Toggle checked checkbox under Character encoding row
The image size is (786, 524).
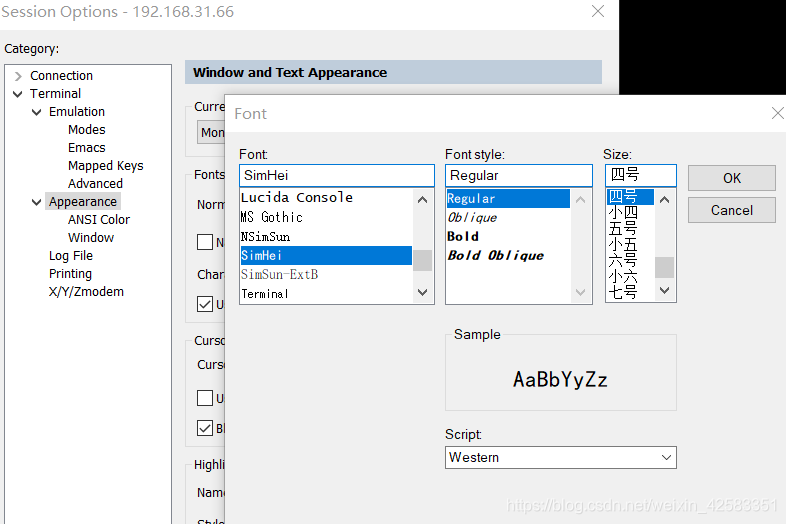pos(205,304)
